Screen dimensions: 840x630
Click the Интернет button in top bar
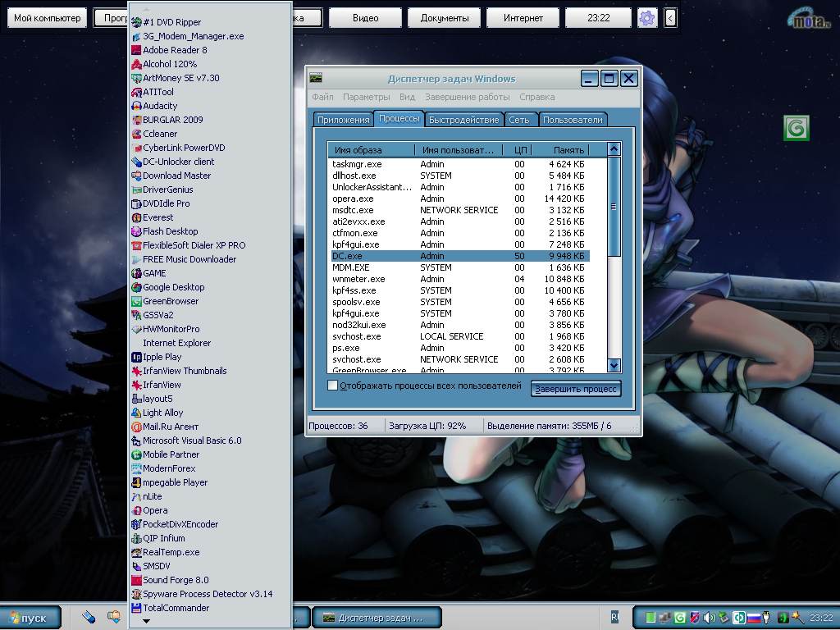pos(523,18)
